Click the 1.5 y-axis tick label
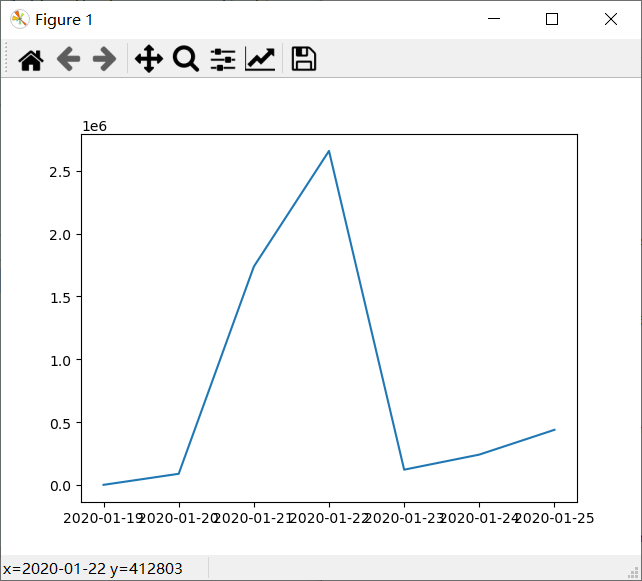 pos(60,298)
